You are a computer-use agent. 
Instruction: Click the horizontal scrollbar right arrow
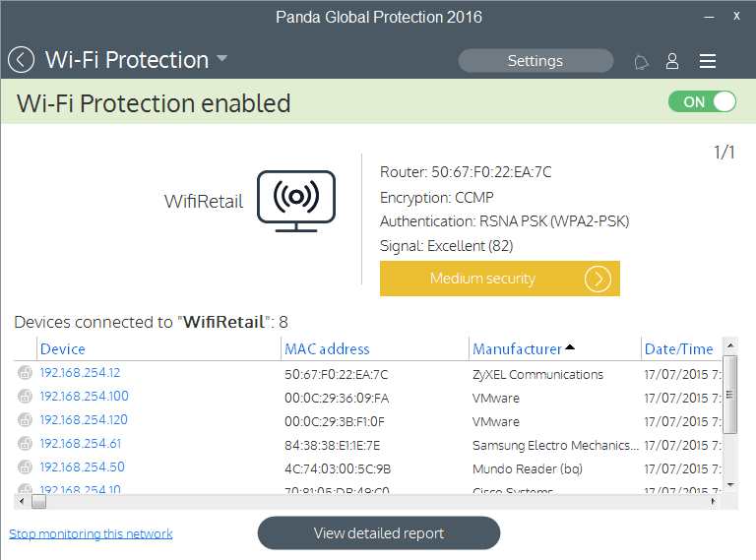pos(713,502)
